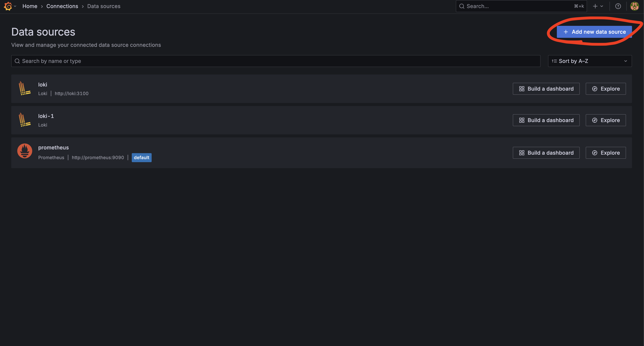
Task: Click Add new data source button
Action: click(594, 32)
